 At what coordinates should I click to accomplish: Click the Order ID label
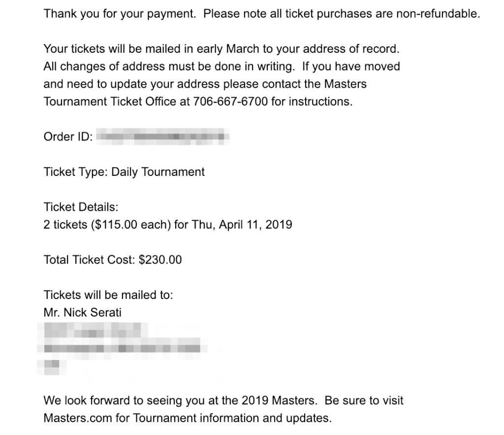pos(68,137)
